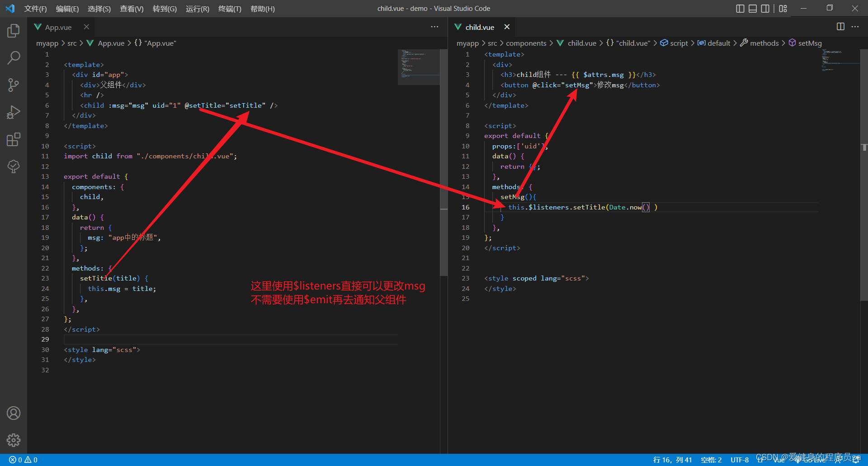Toggle the bottom panel
868x466 pixels.
753,9
